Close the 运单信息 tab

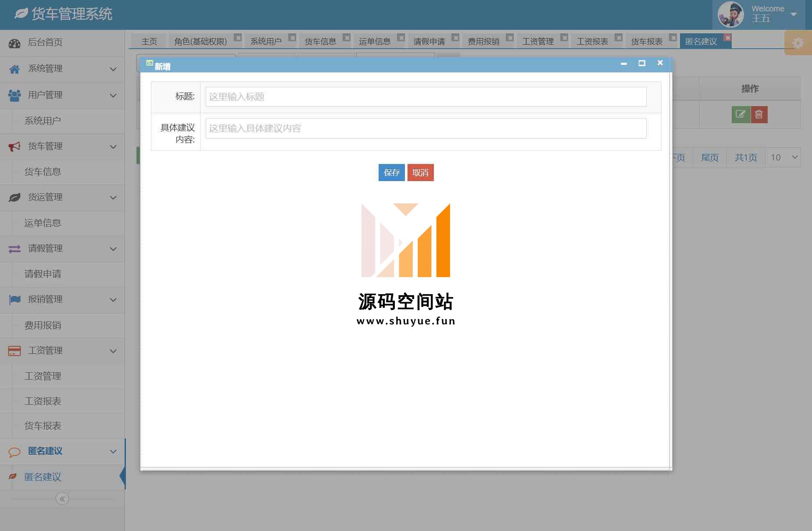(401, 37)
